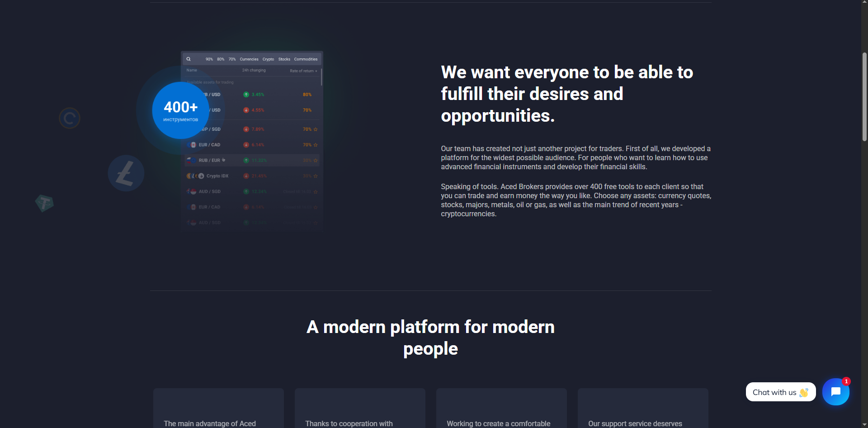Select the 90% filter tab
Screen dimensions: 868x428
pyautogui.click(x=209, y=59)
